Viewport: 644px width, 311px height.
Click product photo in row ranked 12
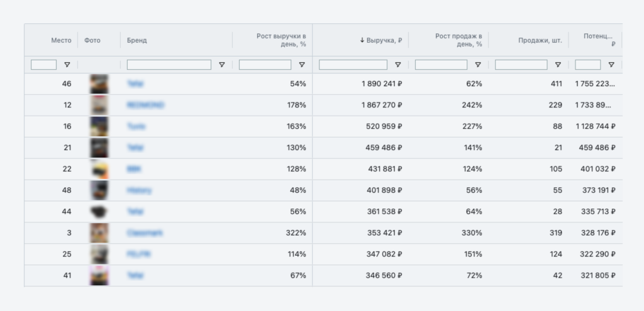(x=99, y=105)
